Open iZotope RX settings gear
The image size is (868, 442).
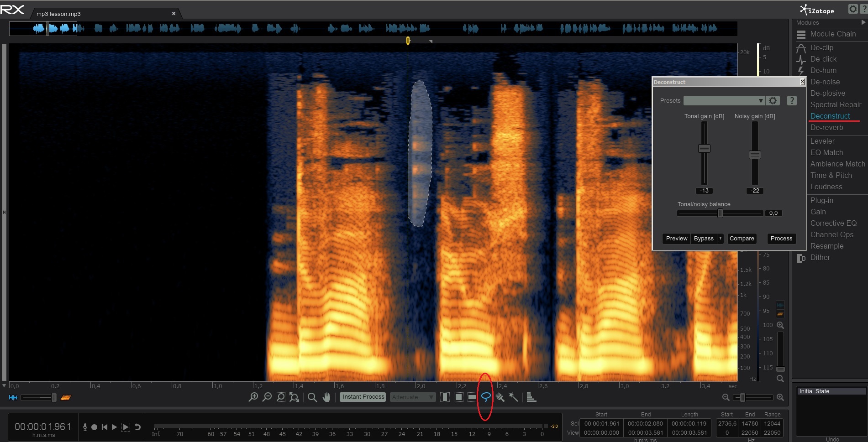click(x=853, y=9)
